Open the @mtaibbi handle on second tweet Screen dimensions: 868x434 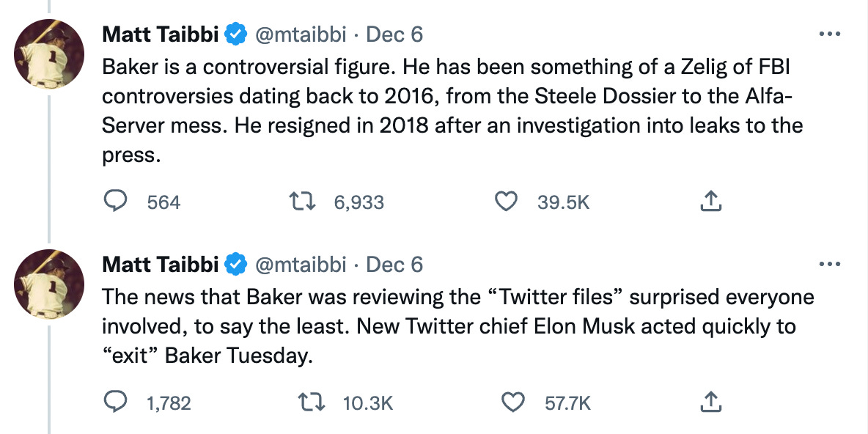tap(300, 265)
